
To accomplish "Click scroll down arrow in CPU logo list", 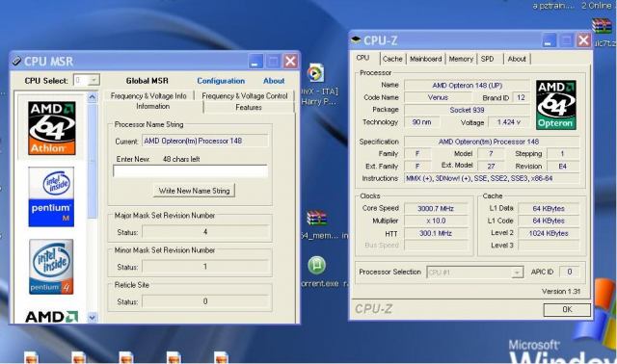I will tap(93, 317).
